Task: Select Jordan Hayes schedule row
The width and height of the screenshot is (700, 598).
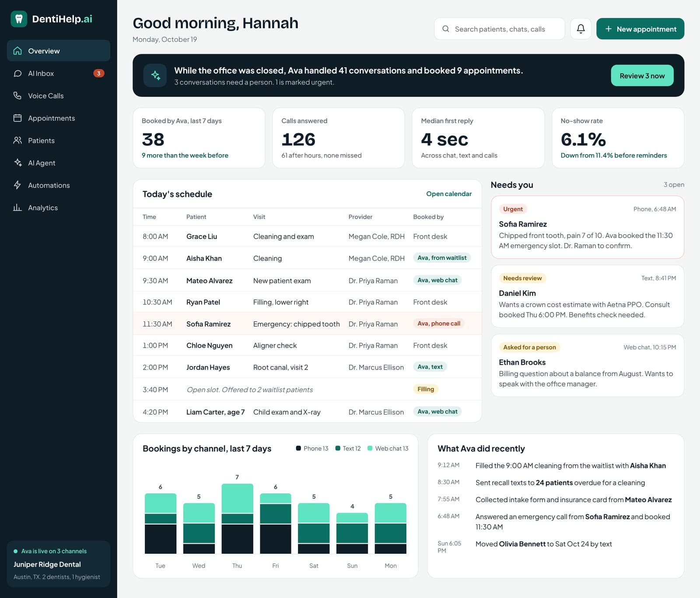Action: (307, 367)
